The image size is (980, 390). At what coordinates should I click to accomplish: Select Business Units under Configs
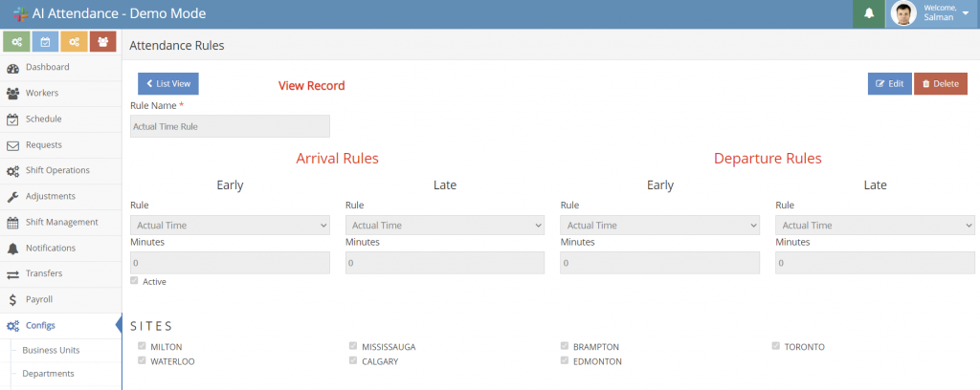pos(51,350)
